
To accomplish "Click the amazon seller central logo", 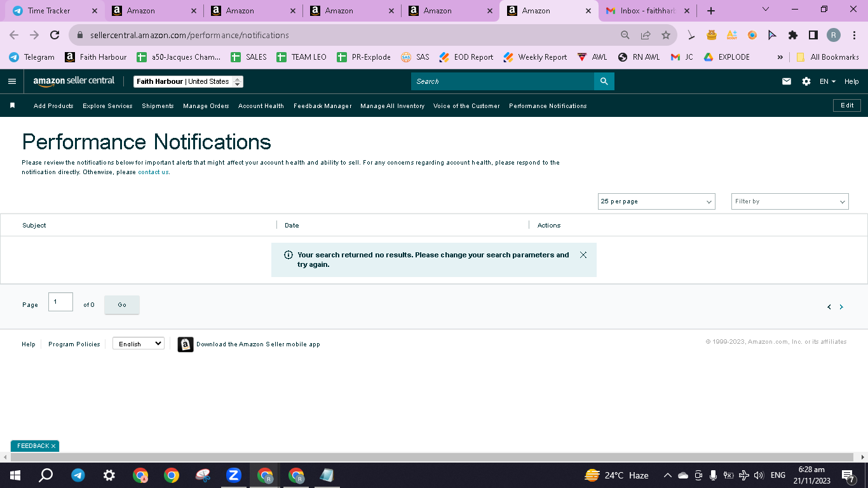I will click(74, 81).
